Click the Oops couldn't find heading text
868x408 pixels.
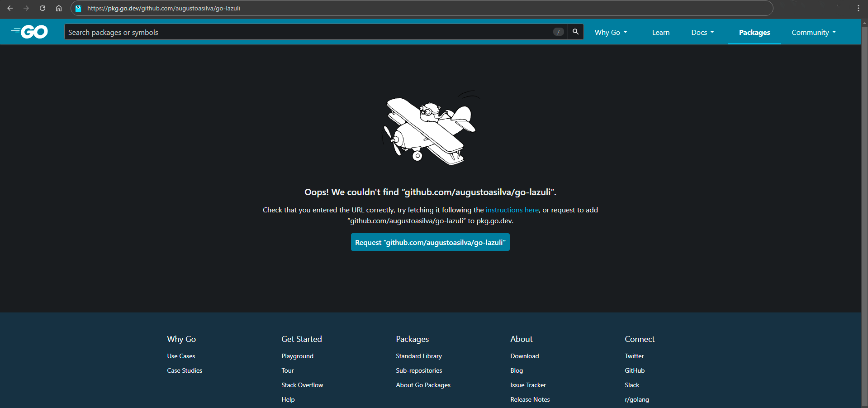click(x=430, y=192)
